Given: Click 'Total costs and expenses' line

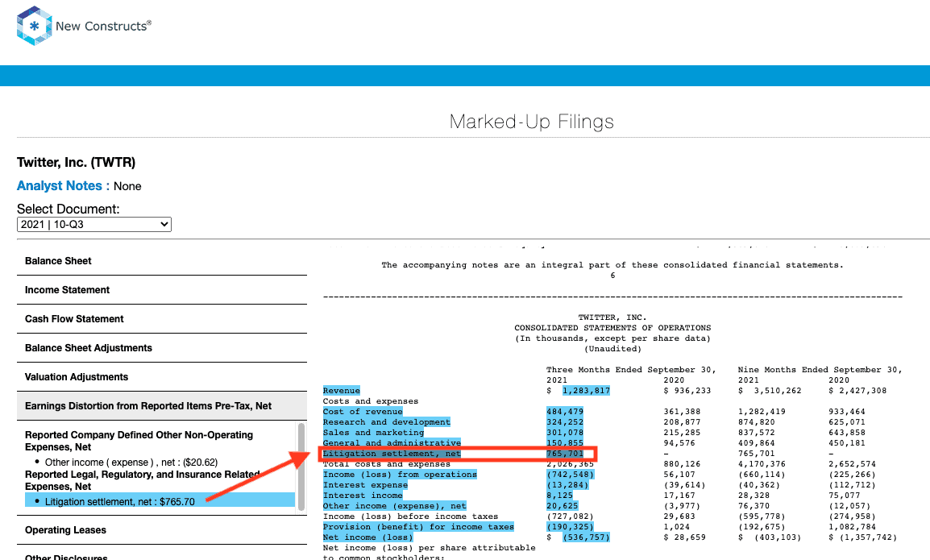Looking at the screenshot, I should [x=387, y=464].
